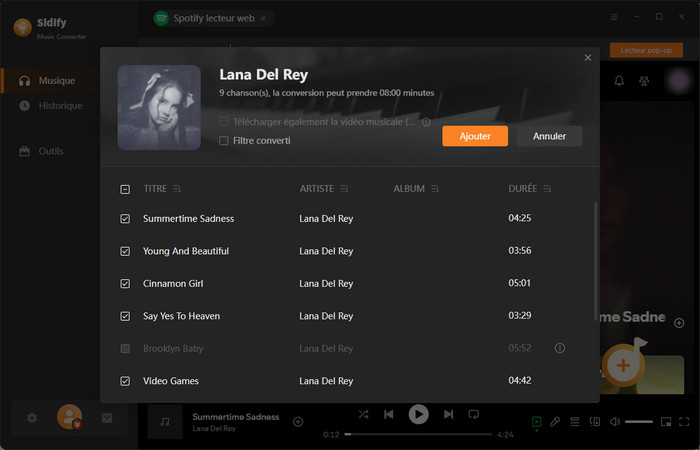Uncheck the Cinnamon Girl checkbox
This screenshot has width=700, height=450.
pyautogui.click(x=125, y=284)
